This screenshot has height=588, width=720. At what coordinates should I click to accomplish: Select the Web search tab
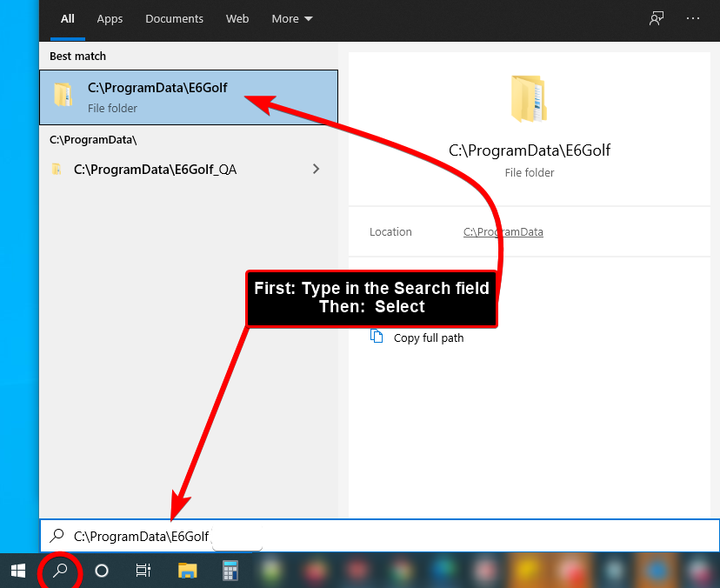[x=237, y=19]
